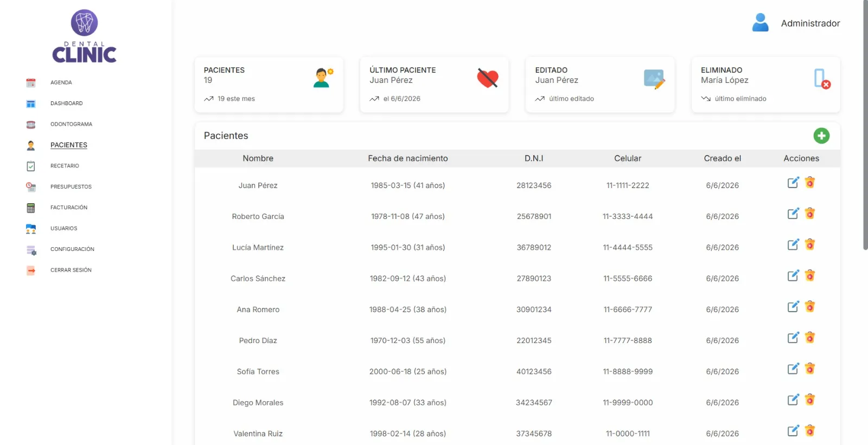Open the Usuarios icon in sidebar

pos(31,229)
